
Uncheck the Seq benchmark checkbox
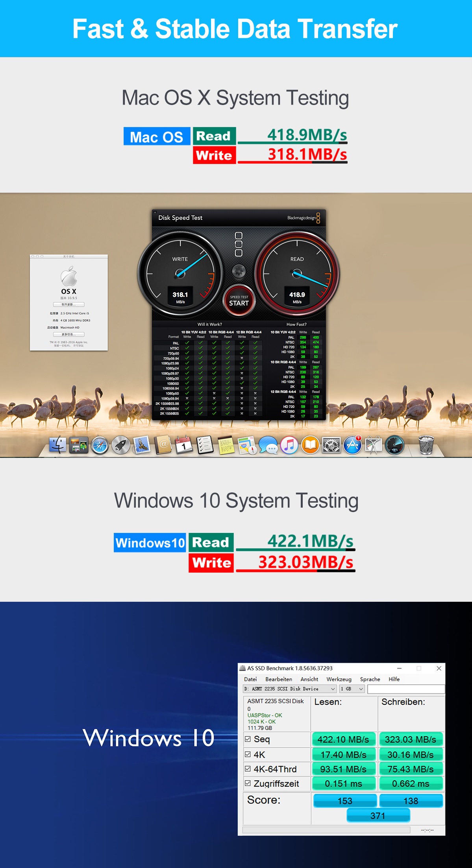pos(248,739)
